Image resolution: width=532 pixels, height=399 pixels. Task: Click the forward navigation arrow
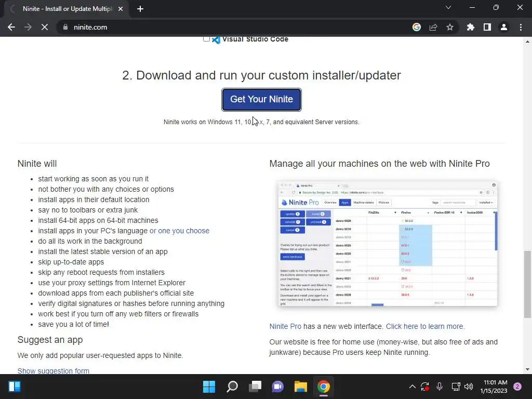(x=28, y=27)
